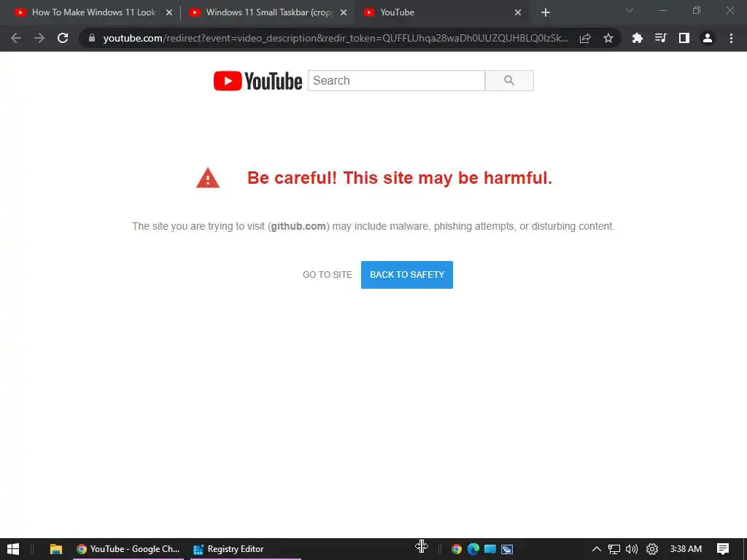Click the remote desktop icon in taskbar
The height and width of the screenshot is (560, 747).
507,549
